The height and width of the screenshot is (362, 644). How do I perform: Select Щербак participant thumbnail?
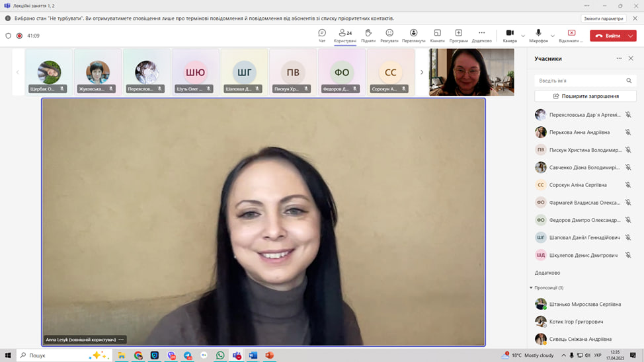click(49, 72)
